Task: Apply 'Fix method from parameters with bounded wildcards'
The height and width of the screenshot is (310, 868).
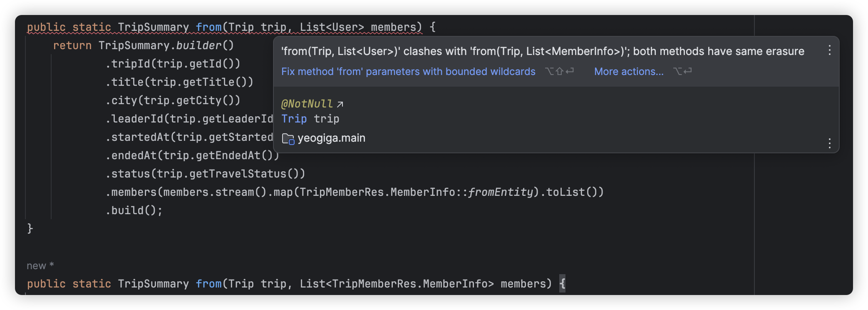Action: pos(408,72)
